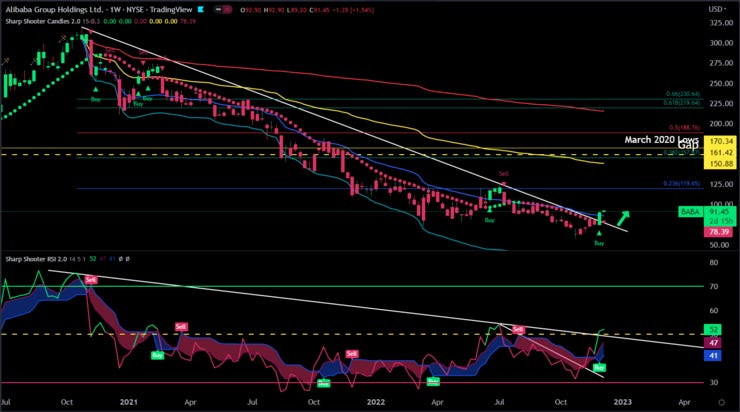Click the cyan flag icon beside TradingView title
The height and width of the screenshot is (412, 740).
coord(200,9)
